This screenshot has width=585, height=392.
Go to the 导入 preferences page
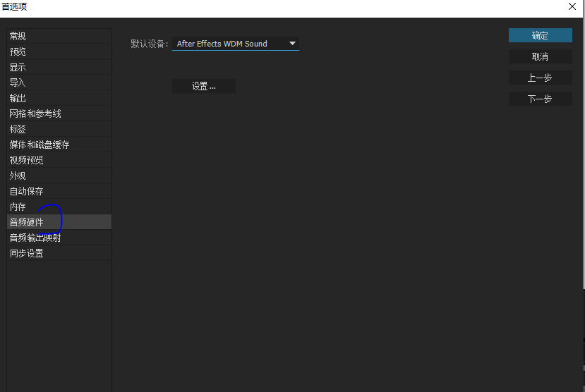pos(59,82)
